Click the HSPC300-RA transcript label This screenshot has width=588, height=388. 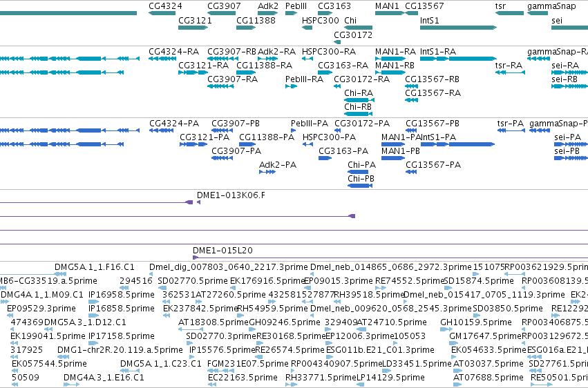pyautogui.click(x=329, y=51)
